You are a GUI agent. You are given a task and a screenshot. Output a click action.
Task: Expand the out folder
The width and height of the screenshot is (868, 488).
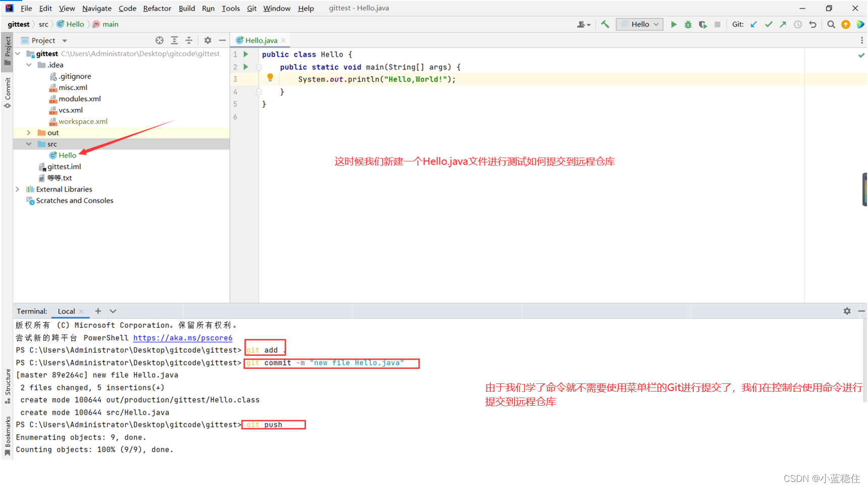pos(29,132)
